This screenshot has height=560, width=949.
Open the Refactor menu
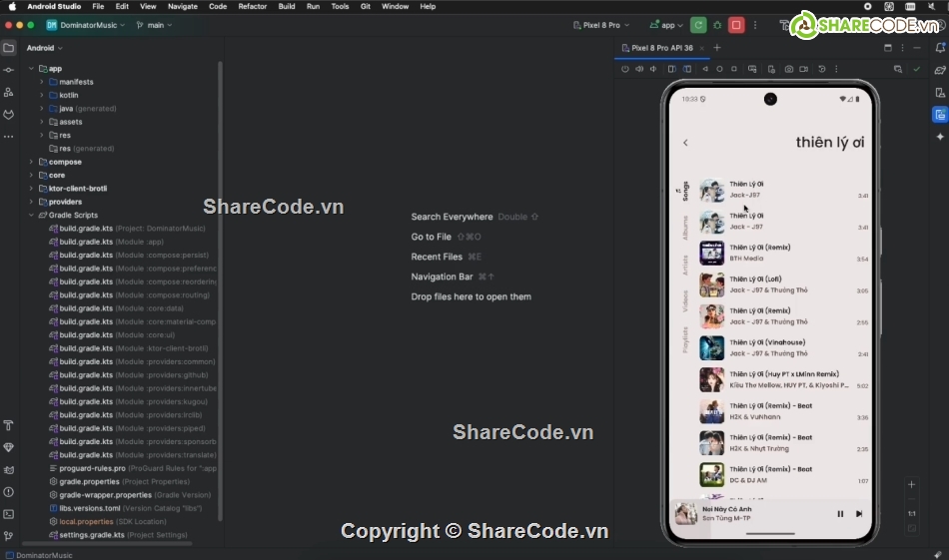click(x=253, y=6)
